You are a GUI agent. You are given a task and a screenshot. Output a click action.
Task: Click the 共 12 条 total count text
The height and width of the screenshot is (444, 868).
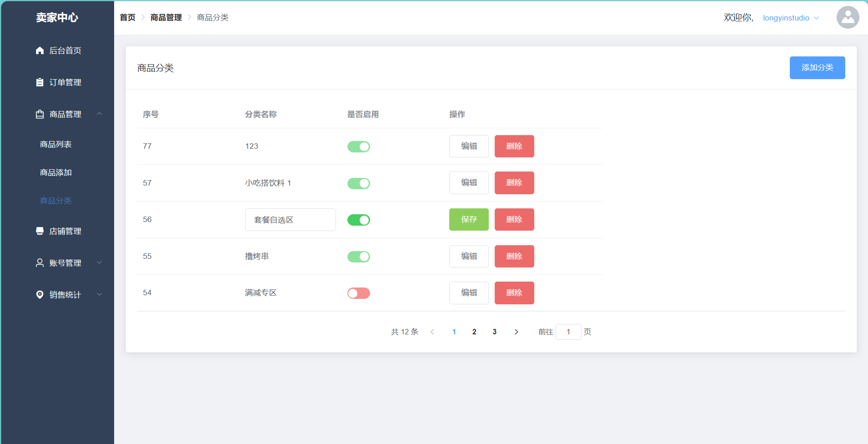[x=405, y=332]
